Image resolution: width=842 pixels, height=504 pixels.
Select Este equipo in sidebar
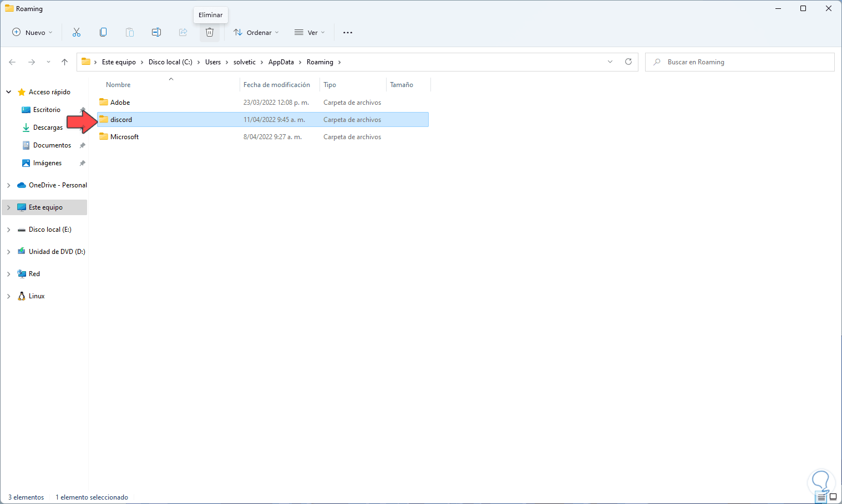click(45, 207)
